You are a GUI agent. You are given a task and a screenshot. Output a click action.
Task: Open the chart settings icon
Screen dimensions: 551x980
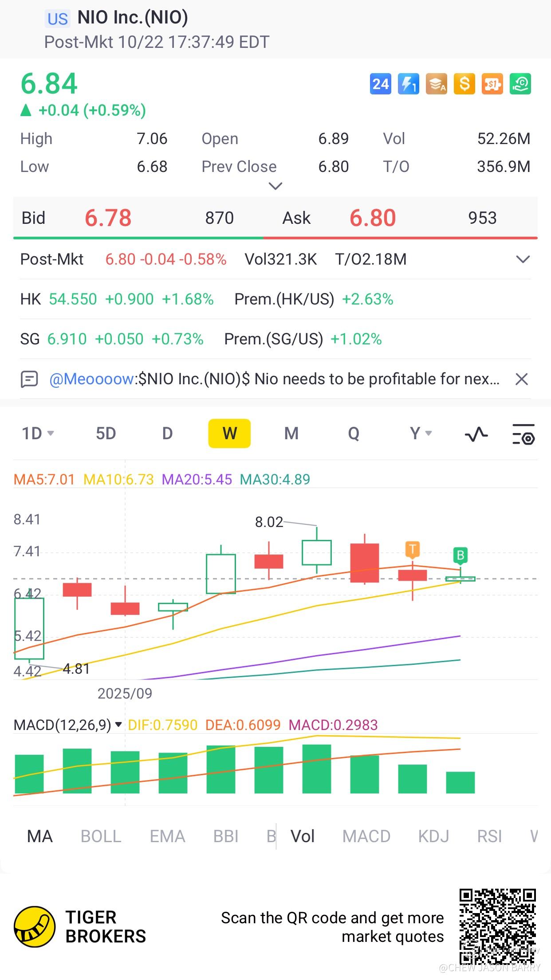point(523,433)
